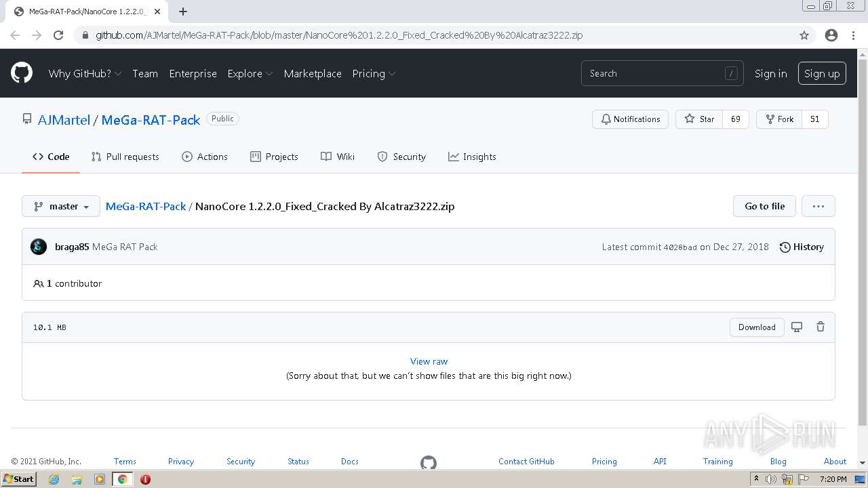Click the Notifications button
This screenshot has height=488, width=868.
coord(631,119)
